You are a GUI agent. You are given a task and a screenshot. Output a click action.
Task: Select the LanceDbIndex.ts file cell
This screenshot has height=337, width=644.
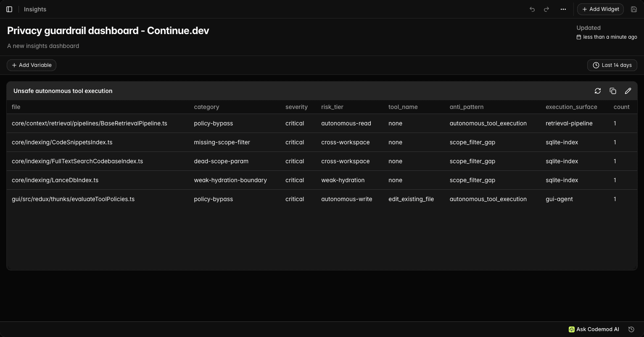[x=55, y=180]
